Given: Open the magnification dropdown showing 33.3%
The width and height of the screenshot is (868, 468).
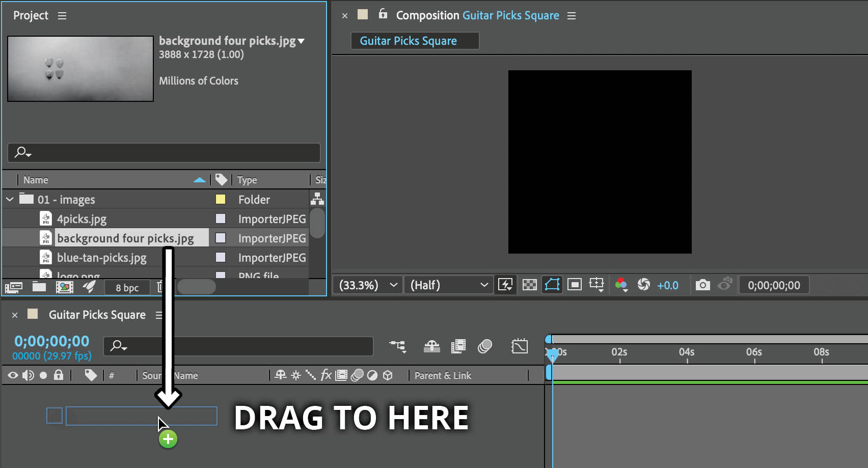Looking at the screenshot, I should point(367,285).
